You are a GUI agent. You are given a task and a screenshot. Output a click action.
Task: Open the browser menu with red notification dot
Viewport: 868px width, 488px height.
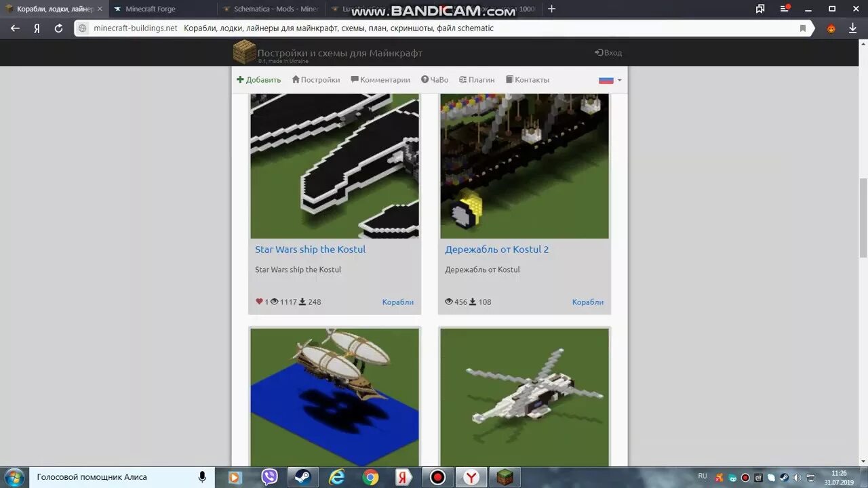[785, 9]
